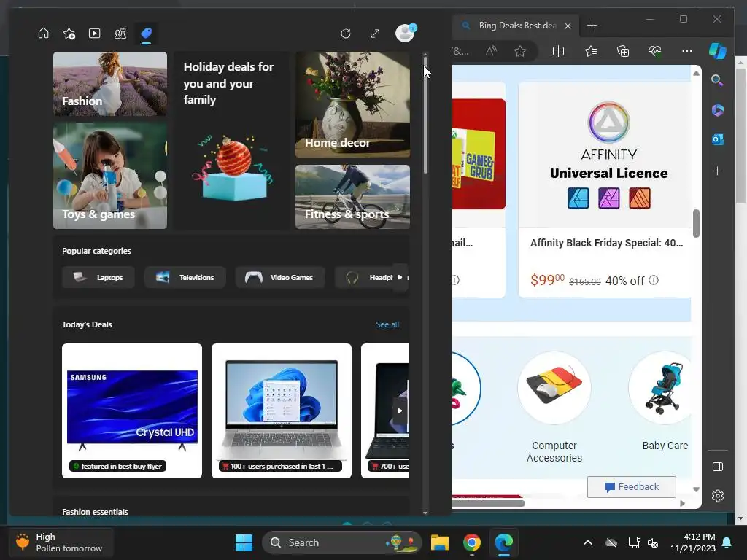This screenshot has height=560, width=747.
Task: Open the Windows Start menu
Action: tap(244, 542)
